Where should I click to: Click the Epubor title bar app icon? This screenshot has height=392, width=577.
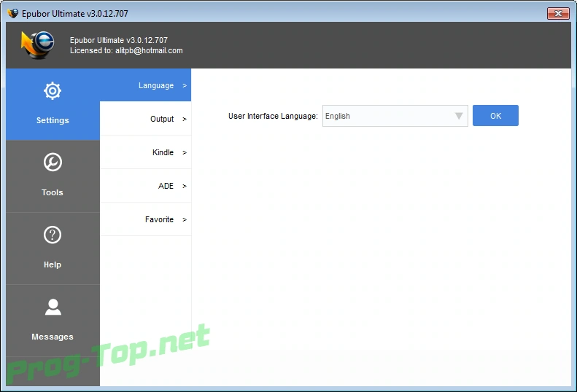coord(13,14)
